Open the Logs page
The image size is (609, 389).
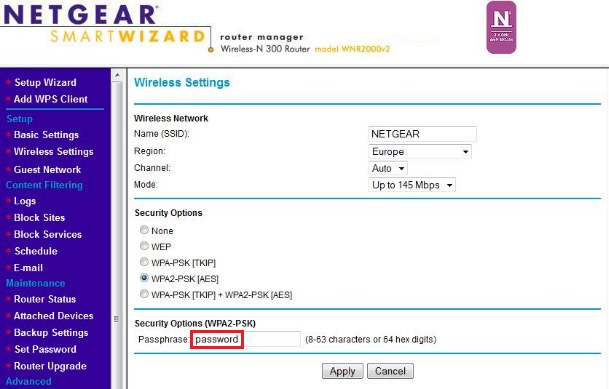point(25,201)
